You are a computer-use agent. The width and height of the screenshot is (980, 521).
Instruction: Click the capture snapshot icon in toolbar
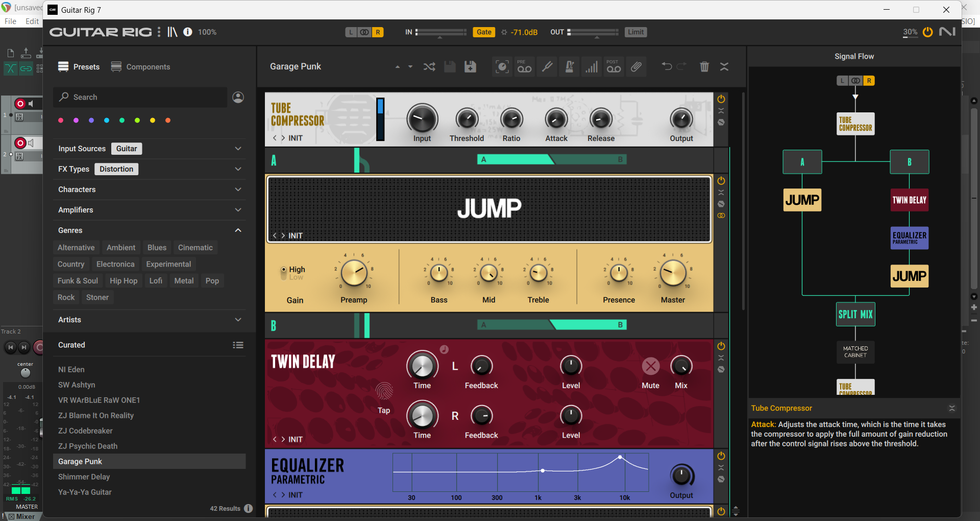point(502,67)
